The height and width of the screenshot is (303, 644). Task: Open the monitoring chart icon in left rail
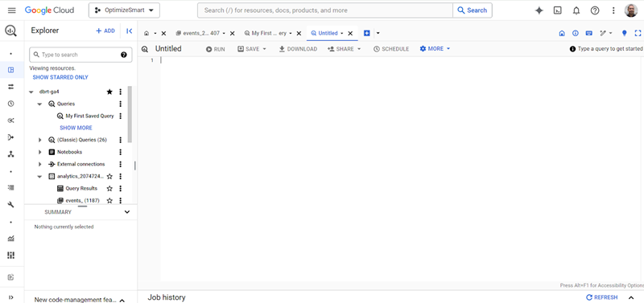[11, 239]
